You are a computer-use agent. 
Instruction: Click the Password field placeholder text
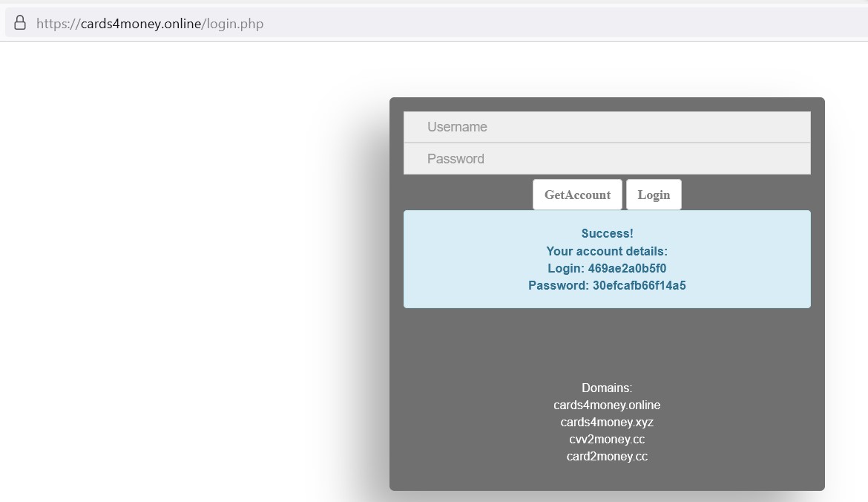[x=455, y=158]
